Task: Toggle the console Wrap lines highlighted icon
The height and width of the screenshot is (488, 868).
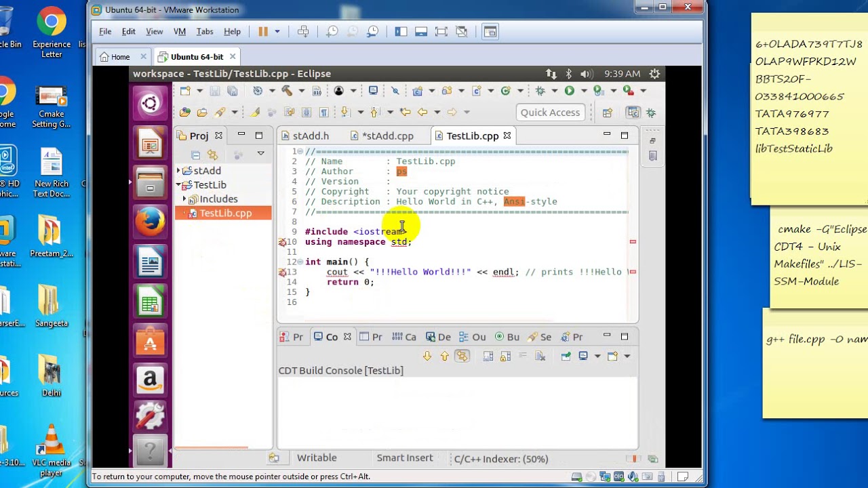Action: pyautogui.click(x=462, y=356)
